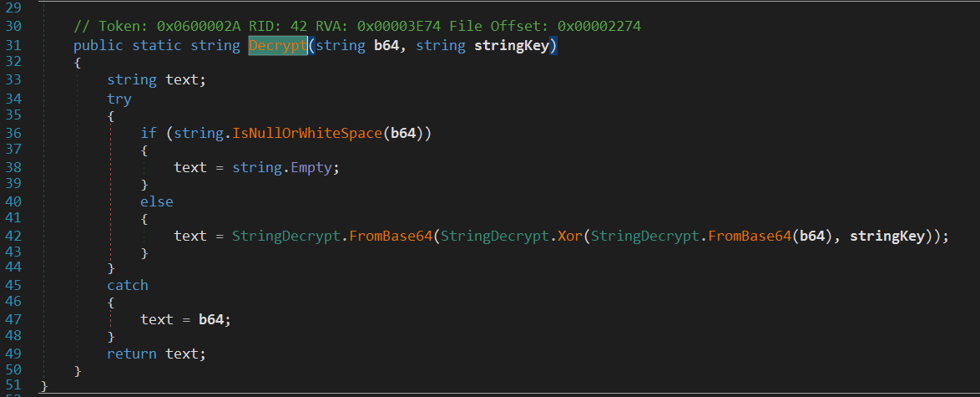The height and width of the screenshot is (397, 980).
Task: Click the static modifier keyword
Action: point(153,45)
